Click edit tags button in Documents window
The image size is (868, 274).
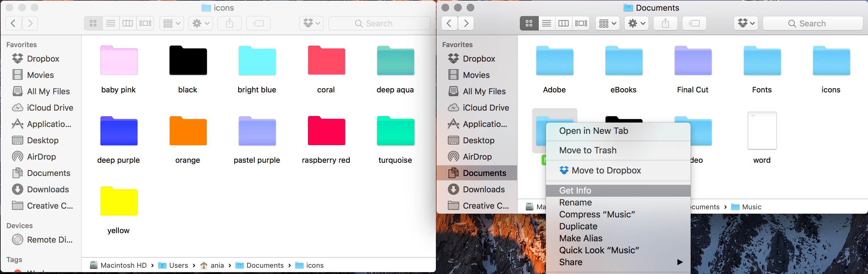(694, 23)
